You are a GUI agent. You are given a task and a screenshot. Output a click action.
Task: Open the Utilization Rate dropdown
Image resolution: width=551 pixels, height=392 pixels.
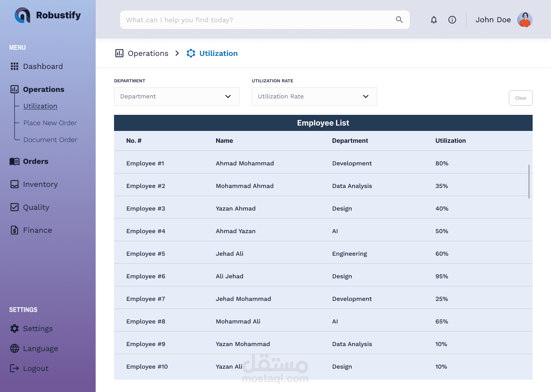tap(315, 96)
